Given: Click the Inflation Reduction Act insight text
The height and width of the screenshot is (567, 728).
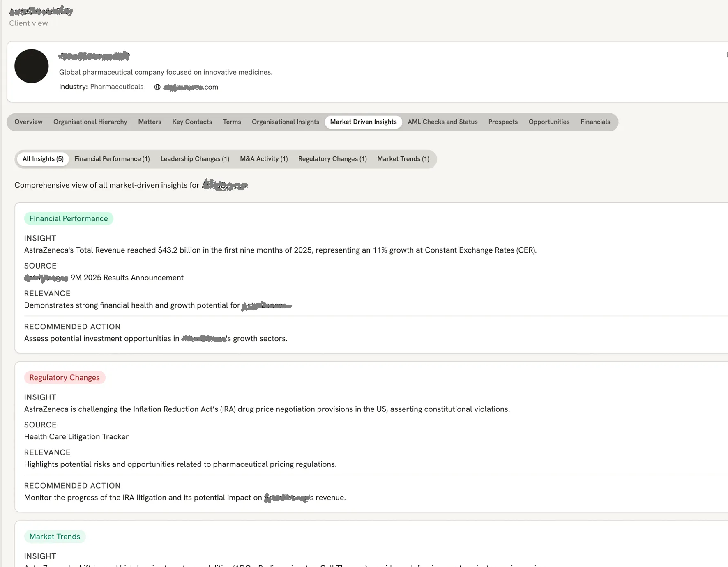Looking at the screenshot, I should coord(267,409).
